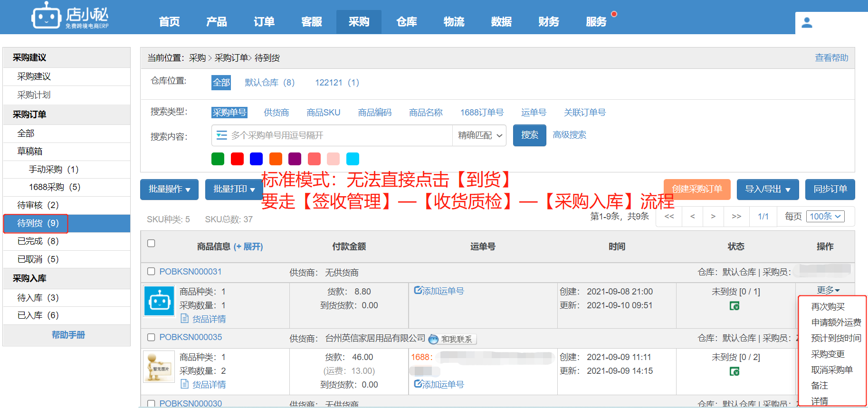Image resolution: width=868 pixels, height=408 pixels.
Task: Open the 100条 per-page dropdown
Action: pos(825,217)
